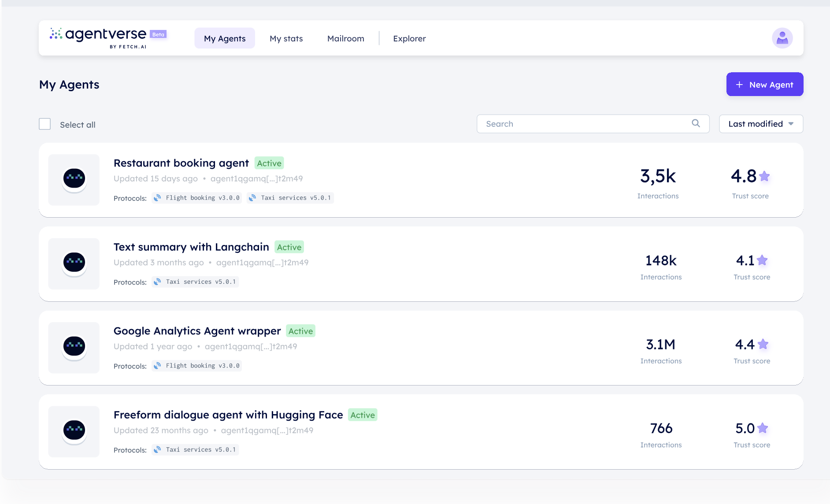The width and height of the screenshot is (830, 504).
Task: Click the star next to 4.4 trust score
Action: coord(763,344)
